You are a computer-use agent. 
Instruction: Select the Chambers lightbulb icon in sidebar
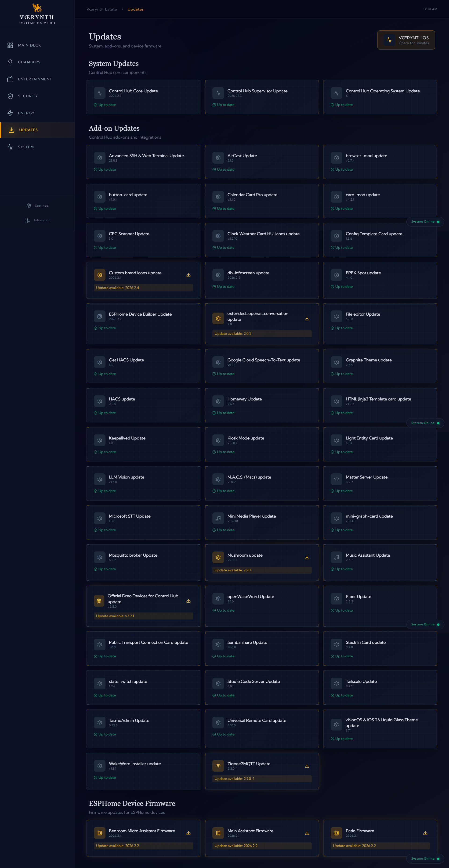click(10, 62)
